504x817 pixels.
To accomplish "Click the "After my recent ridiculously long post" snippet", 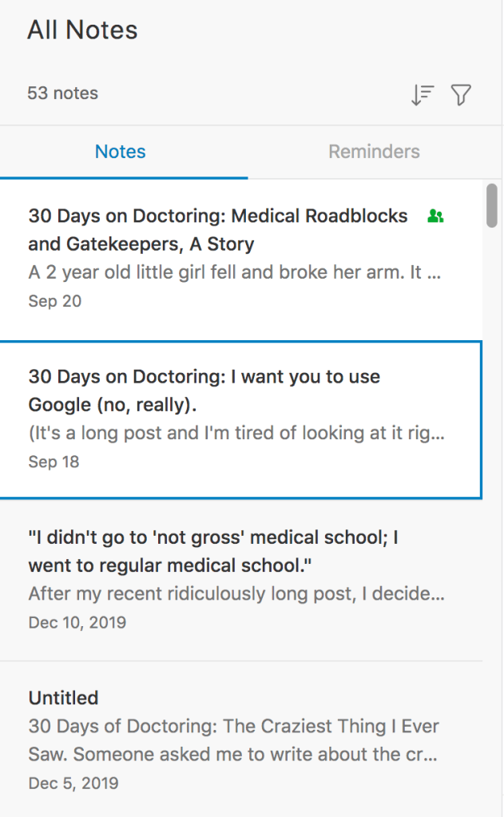I will pos(236,594).
